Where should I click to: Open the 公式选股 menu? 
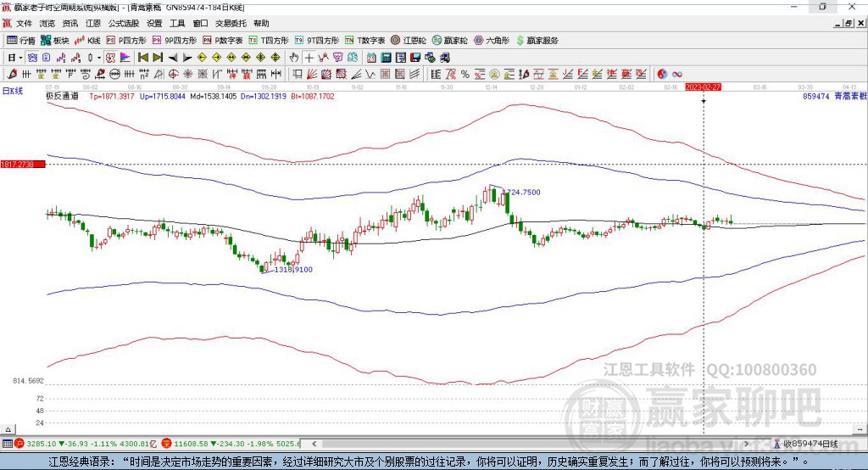122,24
